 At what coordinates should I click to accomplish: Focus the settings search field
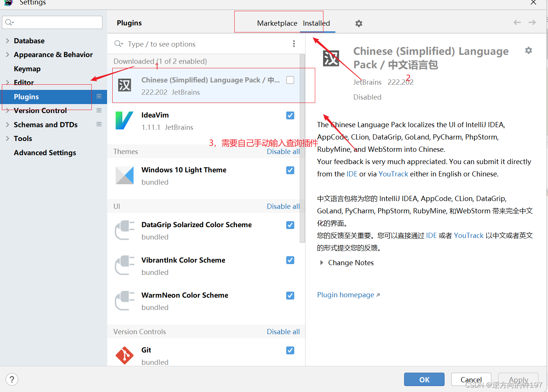[x=52, y=22]
